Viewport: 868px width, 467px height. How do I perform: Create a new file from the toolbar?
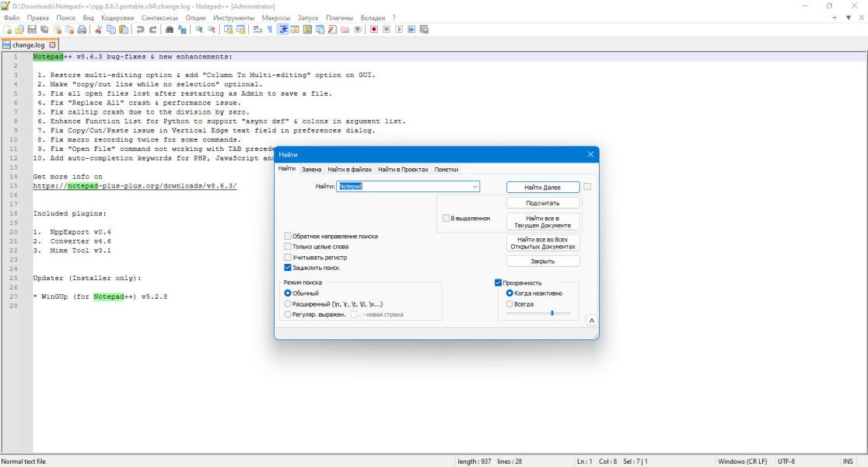[7, 30]
